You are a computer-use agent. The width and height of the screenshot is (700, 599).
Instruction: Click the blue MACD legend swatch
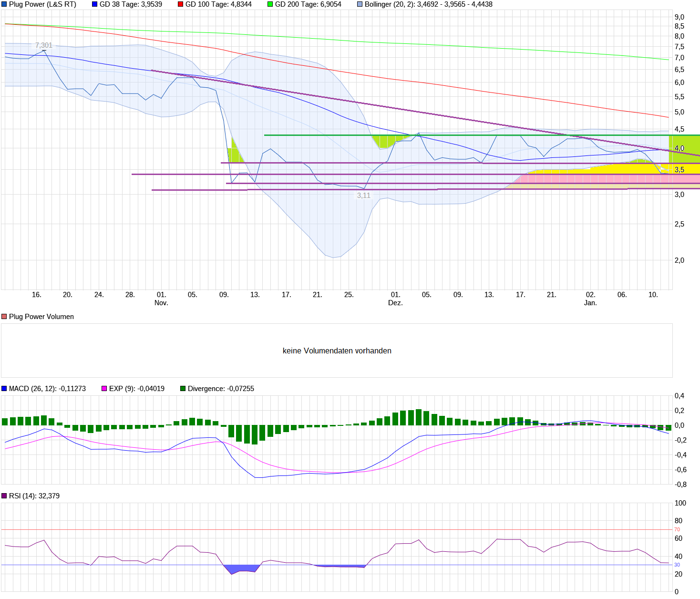[4, 389]
